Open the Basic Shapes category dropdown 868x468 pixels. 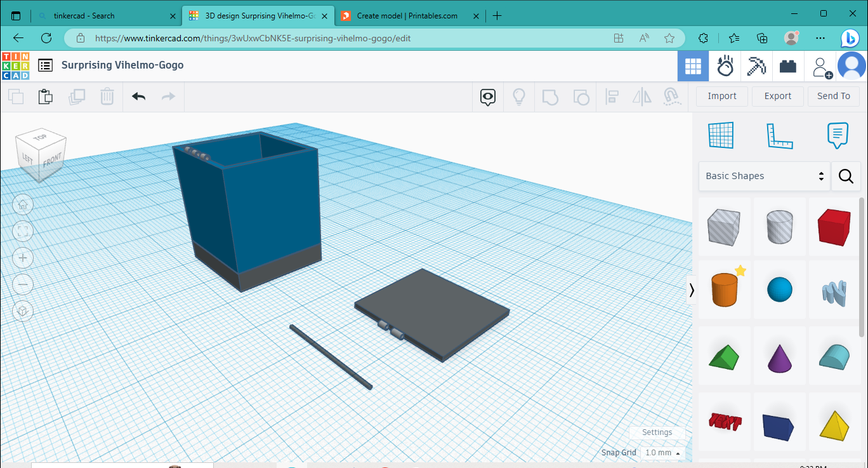point(764,176)
